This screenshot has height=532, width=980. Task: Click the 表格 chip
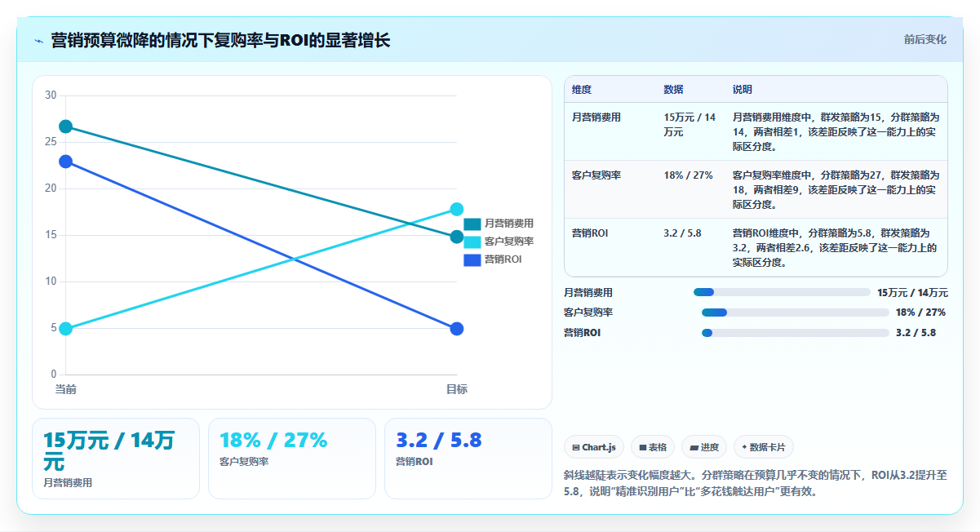coord(653,447)
